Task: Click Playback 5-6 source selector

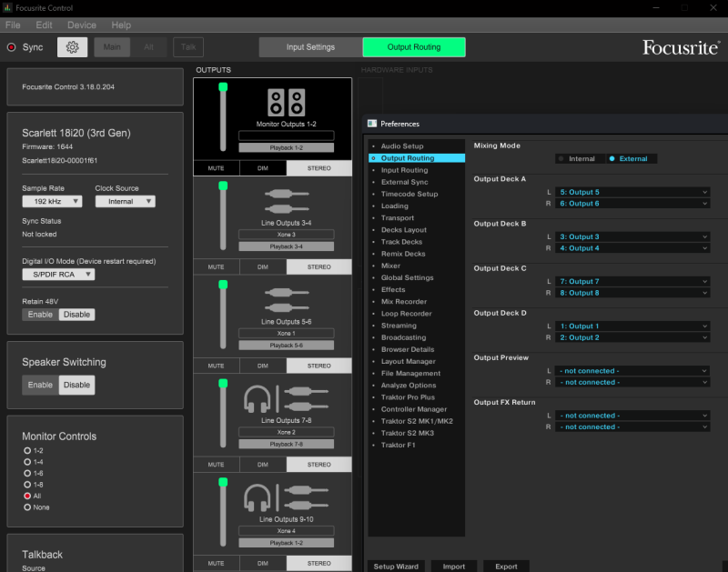Action: coord(286,346)
